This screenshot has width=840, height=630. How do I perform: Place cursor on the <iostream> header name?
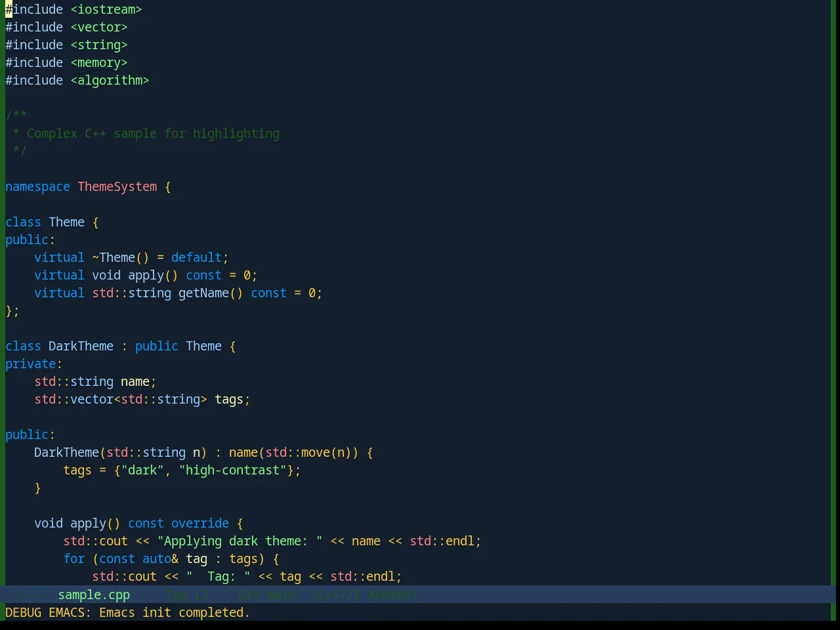(106, 9)
